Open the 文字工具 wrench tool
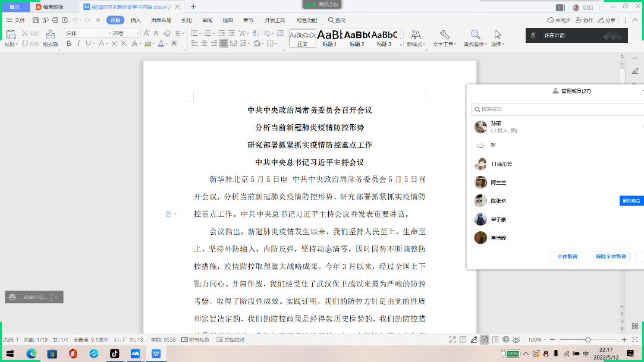Viewport: 644px width, 362px height. 444,34
